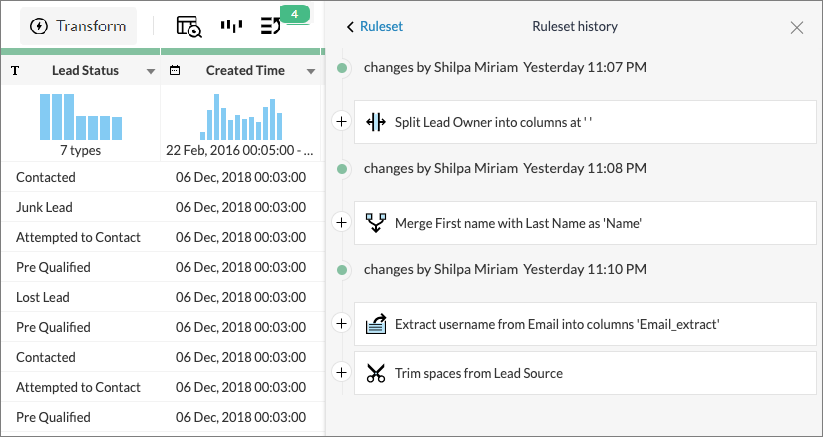The image size is (823, 437).
Task: Click the extract icon in Email rule
Action: point(376,323)
